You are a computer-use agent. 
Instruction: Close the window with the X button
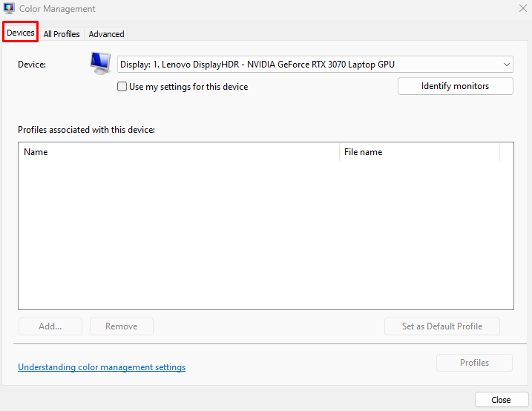pyautogui.click(x=522, y=9)
